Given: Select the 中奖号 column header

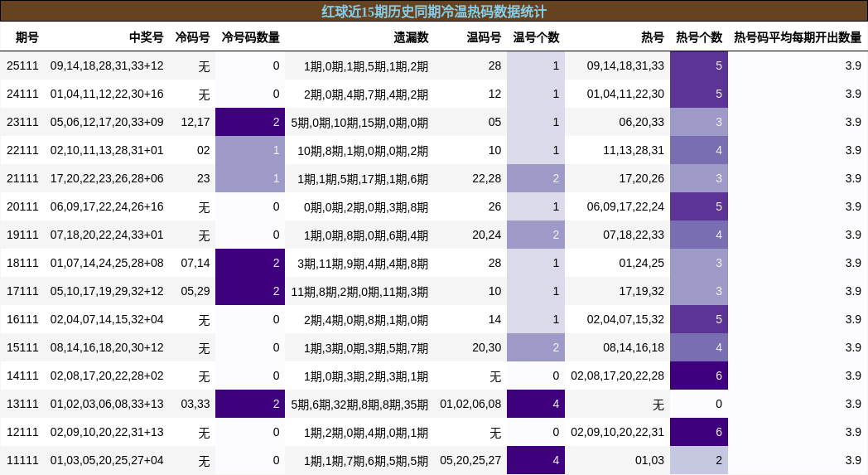Looking at the screenshot, I should (x=146, y=37).
